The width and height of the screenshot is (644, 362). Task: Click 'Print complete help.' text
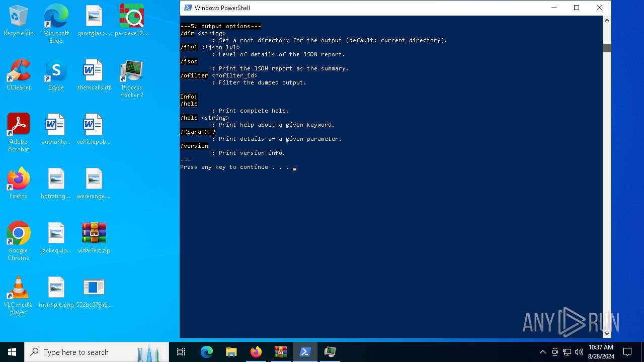[254, 111]
